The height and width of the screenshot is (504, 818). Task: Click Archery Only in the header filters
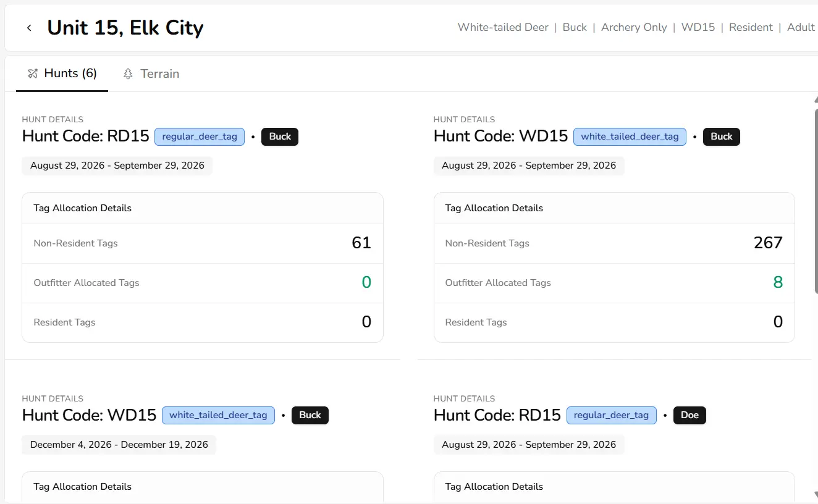click(x=634, y=27)
